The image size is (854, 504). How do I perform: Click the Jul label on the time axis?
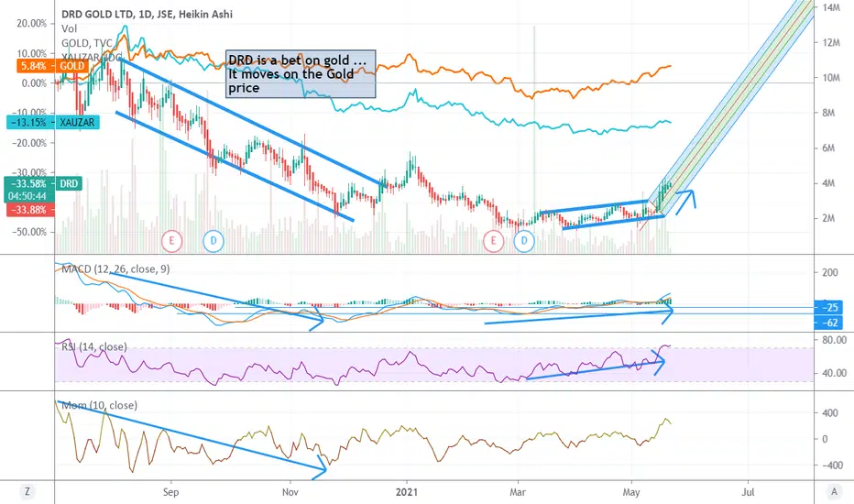pos(748,492)
